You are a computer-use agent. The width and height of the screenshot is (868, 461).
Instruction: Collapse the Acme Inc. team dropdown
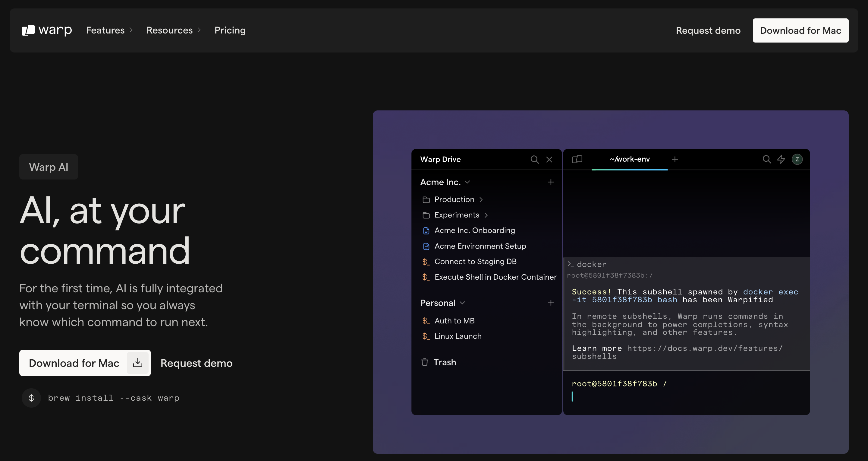click(x=467, y=182)
